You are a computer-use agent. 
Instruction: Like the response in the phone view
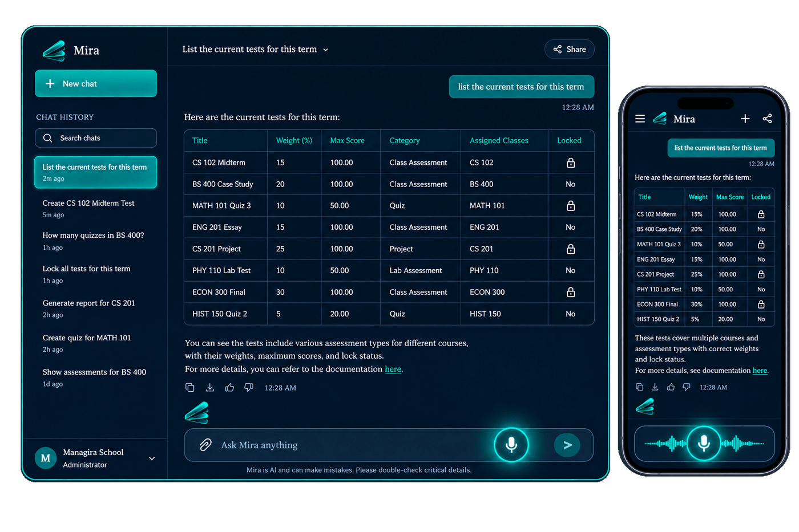point(671,387)
